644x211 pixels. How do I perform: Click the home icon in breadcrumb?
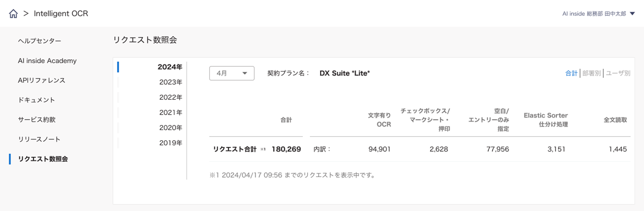tap(13, 14)
